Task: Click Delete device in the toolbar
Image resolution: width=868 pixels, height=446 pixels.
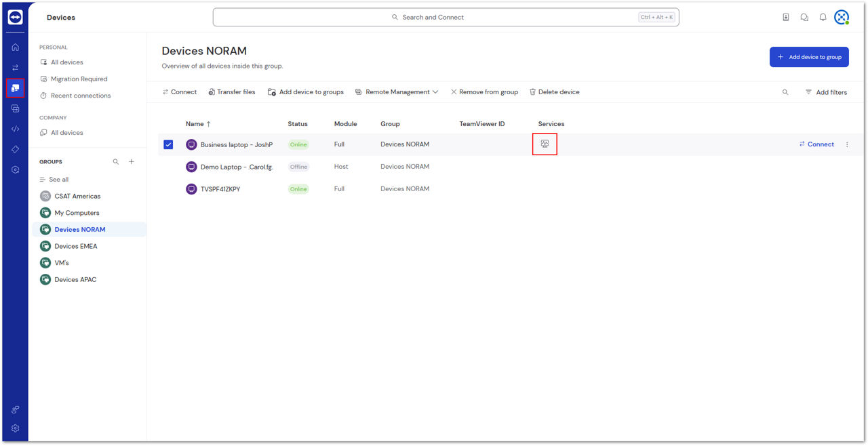Action: click(555, 92)
